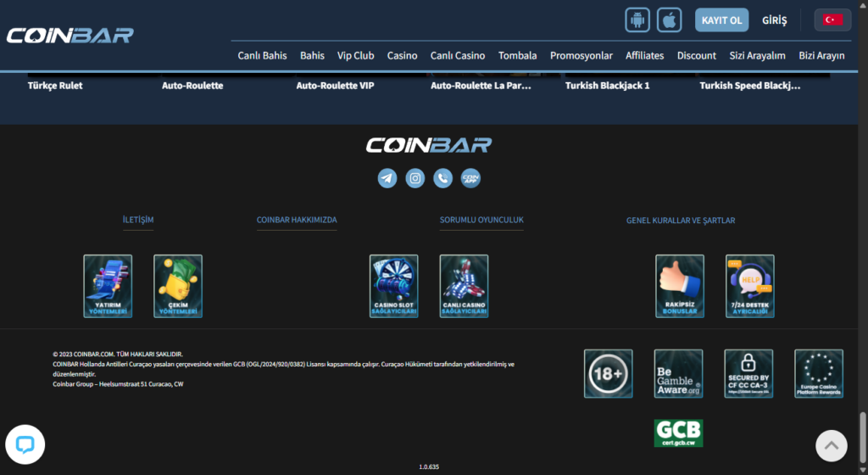Click the Android app download icon
Screen dimensions: 868x475
(637, 20)
